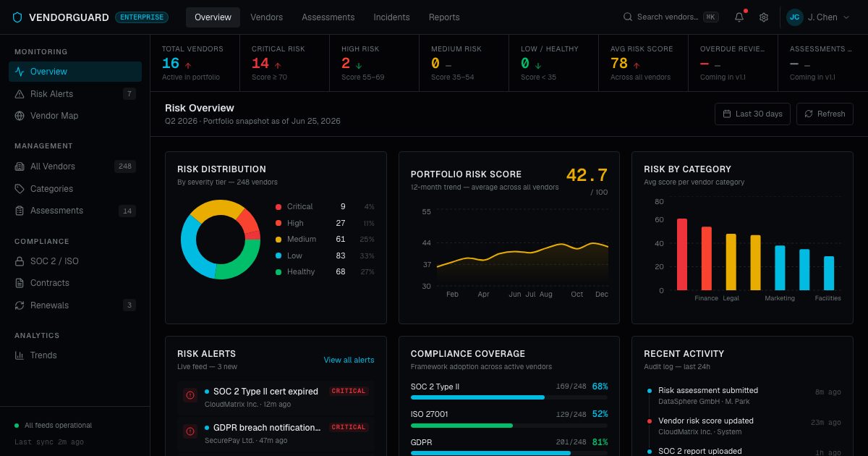Click the Refresh button
The image size is (868, 456).
(x=825, y=114)
